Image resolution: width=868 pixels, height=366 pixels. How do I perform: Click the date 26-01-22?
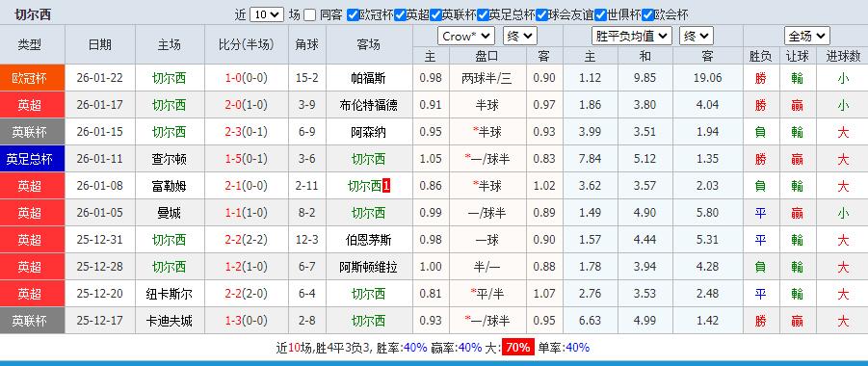coord(100,78)
